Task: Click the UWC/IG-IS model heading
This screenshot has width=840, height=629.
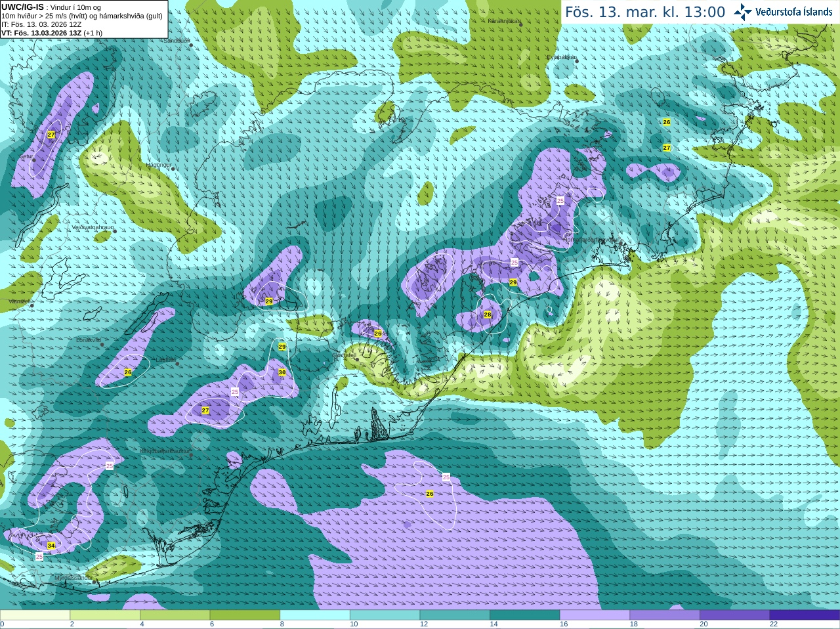Action: [x=22, y=7]
